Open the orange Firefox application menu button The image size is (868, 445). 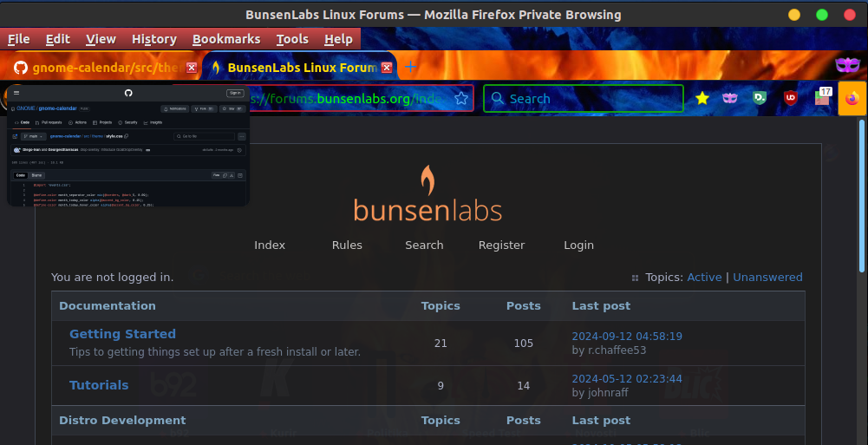(852, 99)
